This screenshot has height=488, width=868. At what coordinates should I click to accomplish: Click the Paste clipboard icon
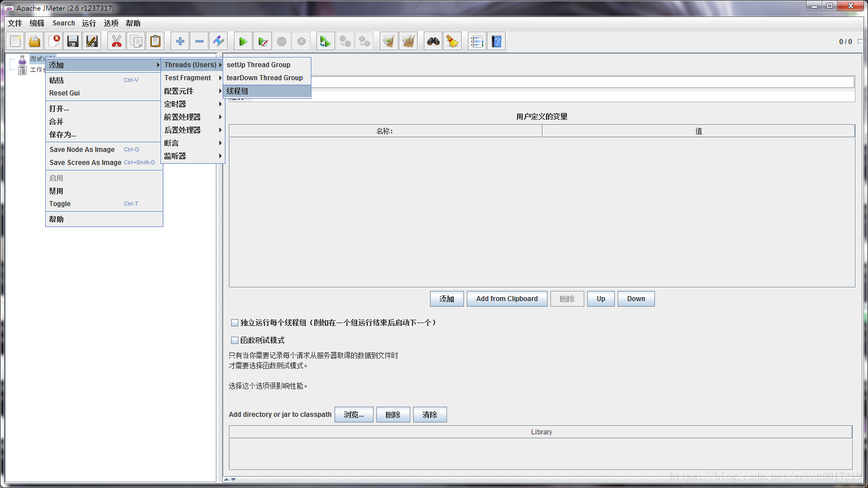pyautogui.click(x=155, y=41)
